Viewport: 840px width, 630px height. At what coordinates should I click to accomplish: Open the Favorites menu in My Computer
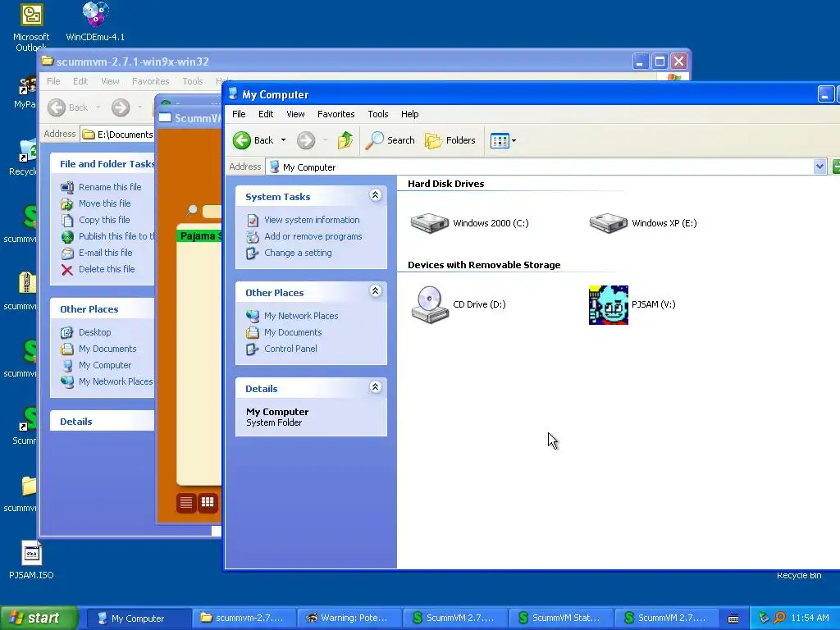pyautogui.click(x=336, y=114)
